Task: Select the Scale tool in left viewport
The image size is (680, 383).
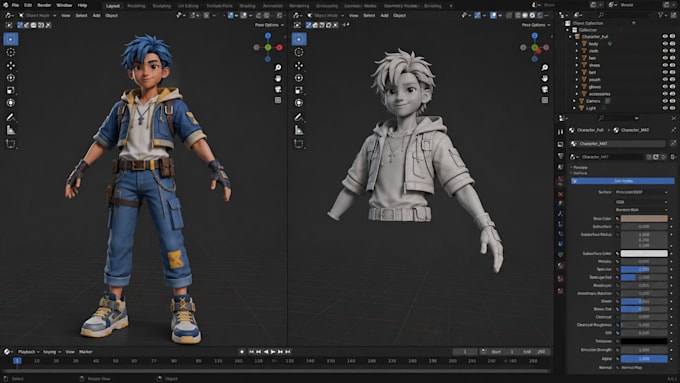Action: click(x=11, y=90)
